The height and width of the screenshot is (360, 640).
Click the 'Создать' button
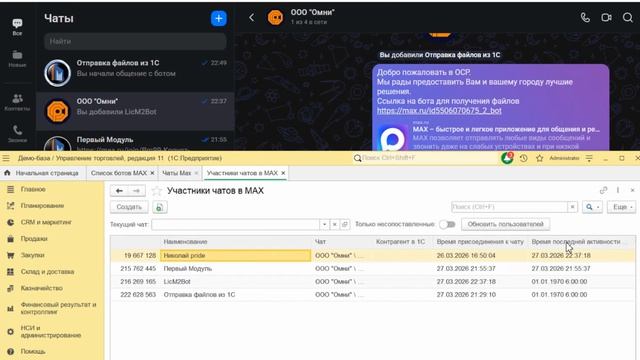[129, 207]
